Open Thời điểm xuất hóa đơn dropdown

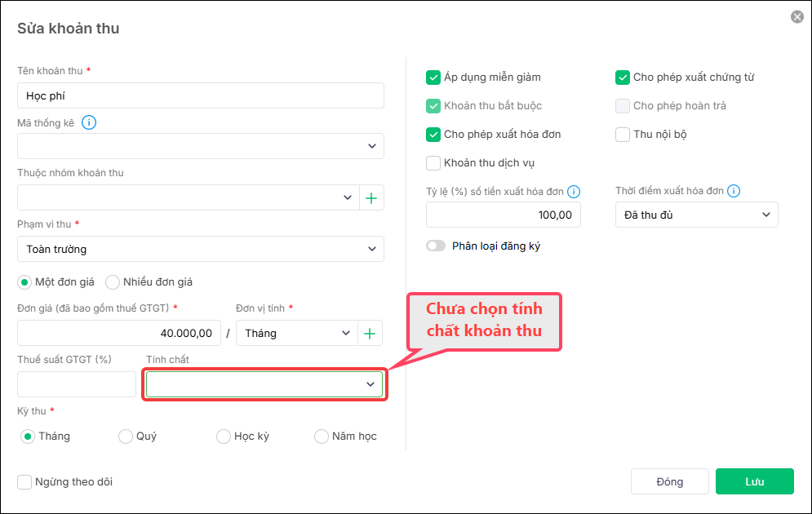click(x=696, y=215)
